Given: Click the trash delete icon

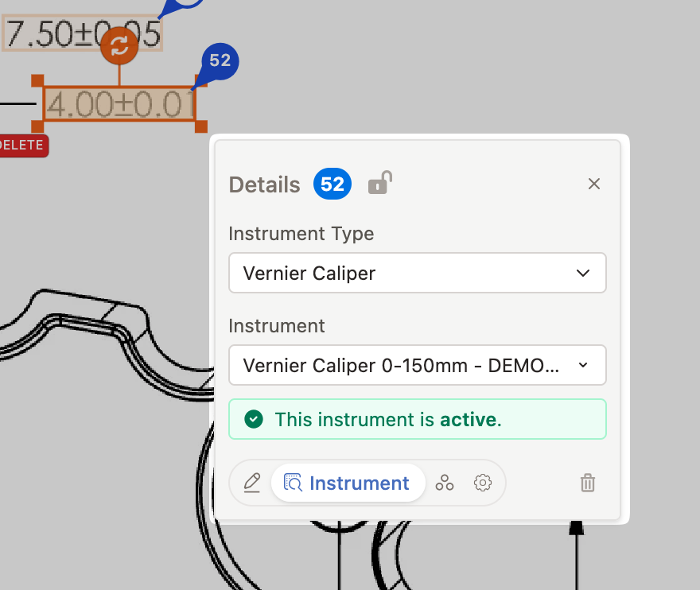Looking at the screenshot, I should pyautogui.click(x=588, y=483).
